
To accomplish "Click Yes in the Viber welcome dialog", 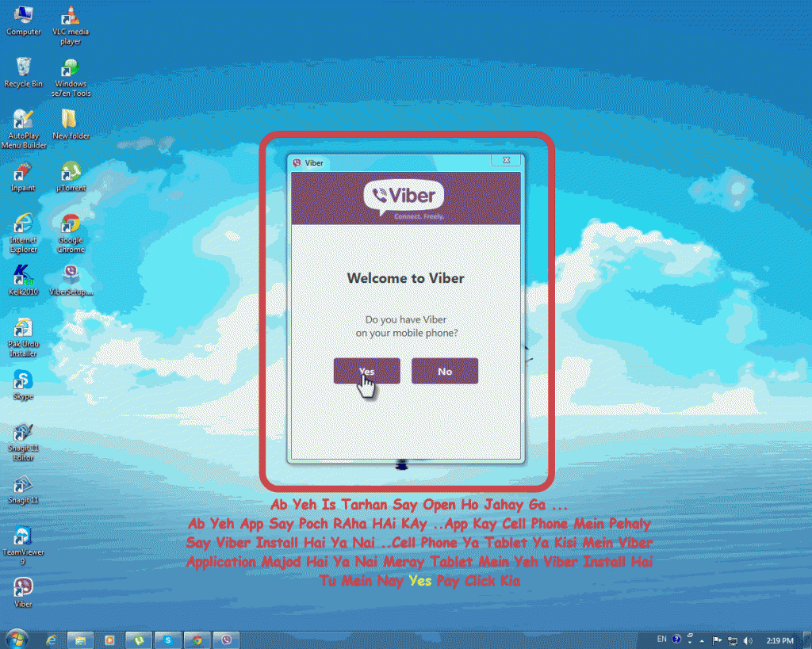I will (366, 371).
